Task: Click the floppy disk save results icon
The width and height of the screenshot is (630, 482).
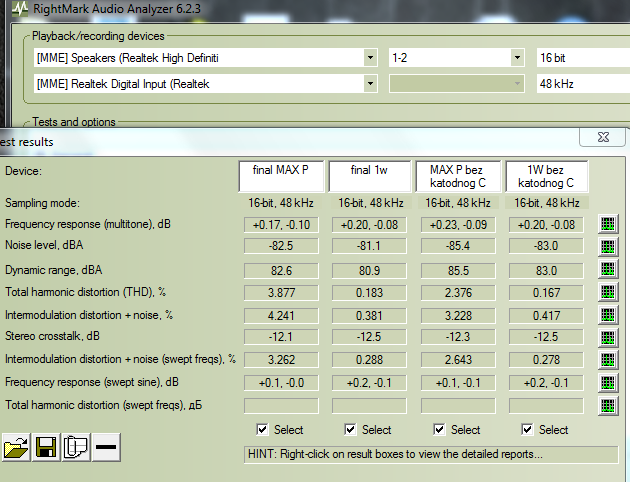Action: [x=46, y=447]
